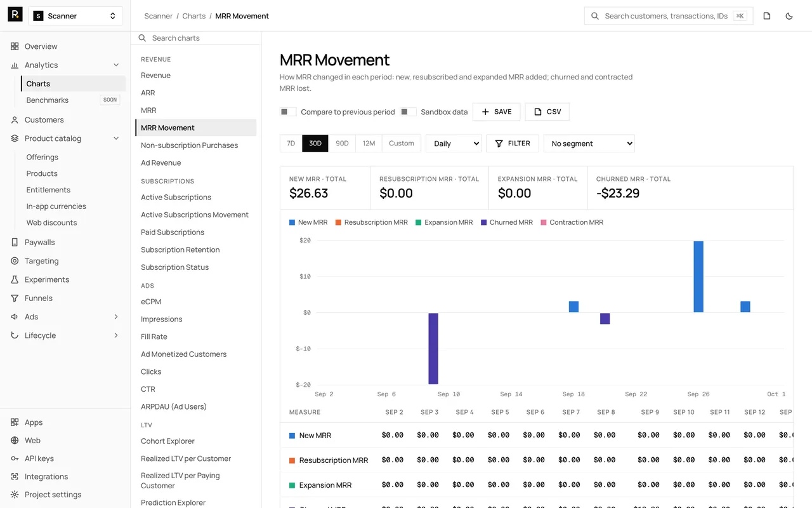Image resolution: width=812 pixels, height=508 pixels.
Task: Toggle Sandbox data switch
Action: point(408,112)
